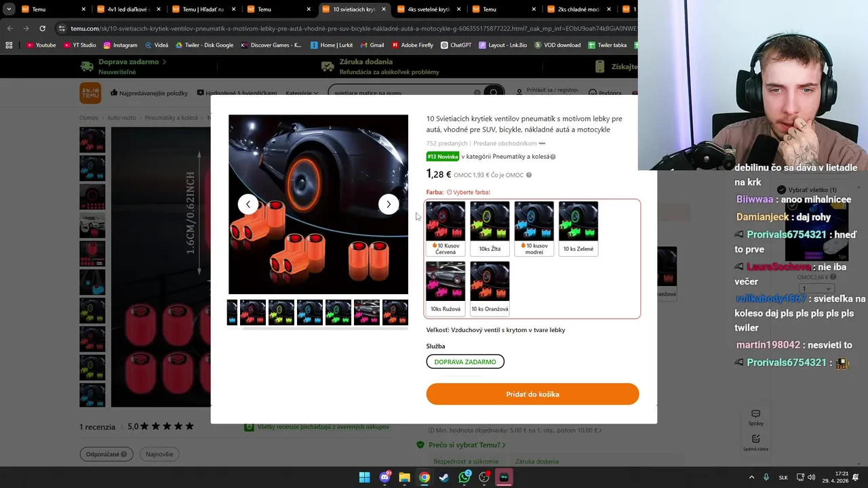The image size is (868, 488).
Task: Expand 'Prečo si vybrať Temu?' section
Action: (x=467, y=445)
